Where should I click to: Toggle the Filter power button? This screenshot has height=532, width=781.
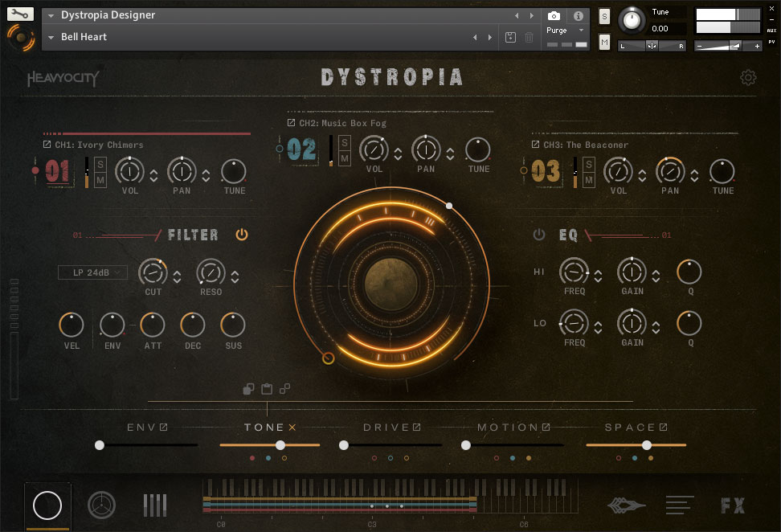242,235
